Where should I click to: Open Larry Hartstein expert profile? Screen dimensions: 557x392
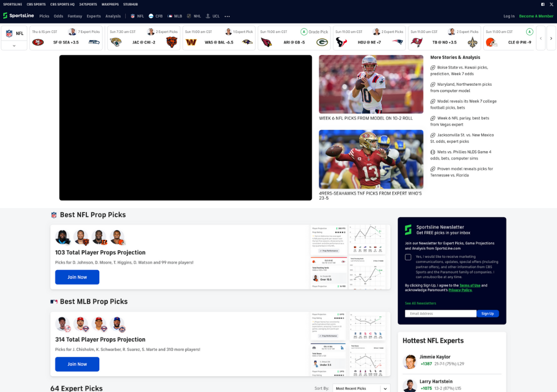coord(436,382)
